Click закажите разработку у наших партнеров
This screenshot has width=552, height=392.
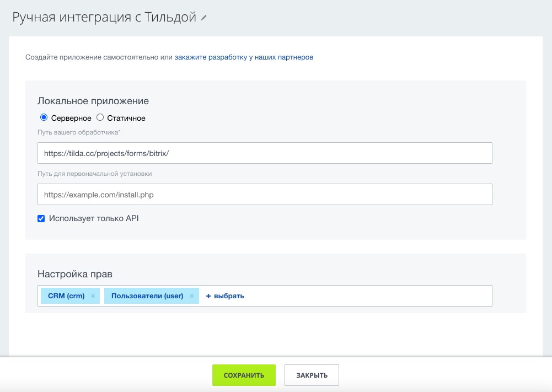pos(243,57)
